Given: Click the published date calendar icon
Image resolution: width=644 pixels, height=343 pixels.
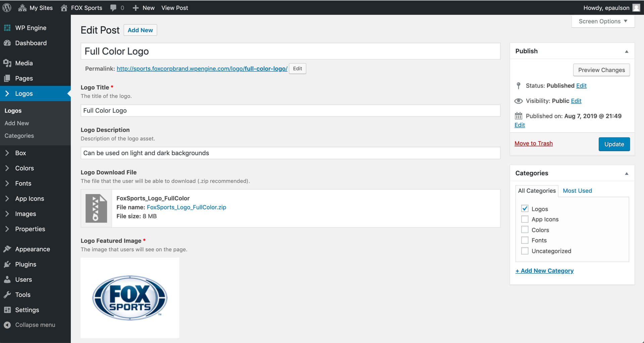Looking at the screenshot, I should [519, 116].
